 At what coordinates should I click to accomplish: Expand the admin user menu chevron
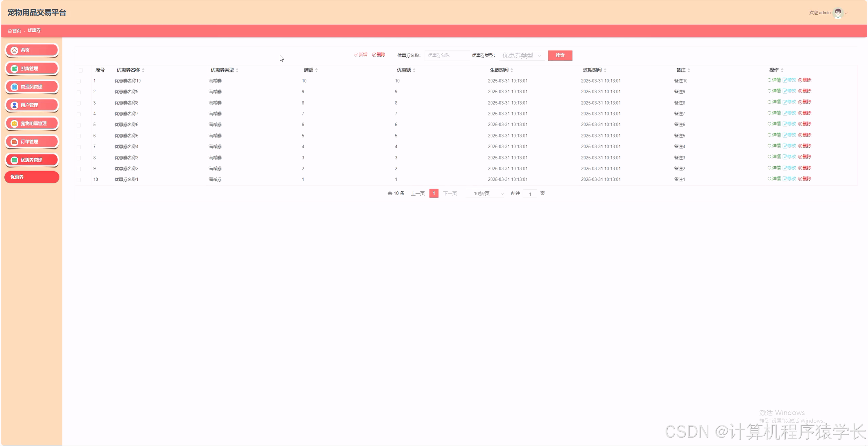point(847,14)
